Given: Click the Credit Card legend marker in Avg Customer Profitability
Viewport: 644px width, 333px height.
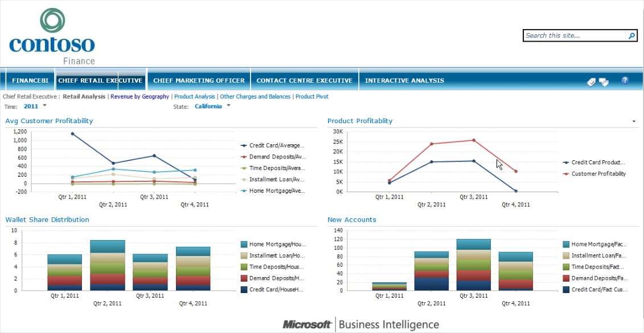Looking at the screenshot, I should click(x=244, y=146).
